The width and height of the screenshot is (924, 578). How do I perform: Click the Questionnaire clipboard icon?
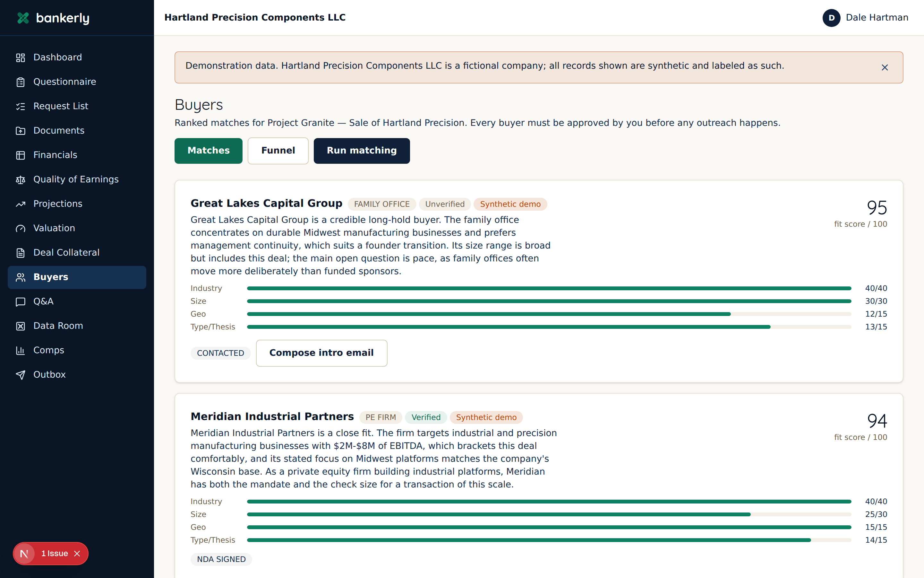(21, 82)
